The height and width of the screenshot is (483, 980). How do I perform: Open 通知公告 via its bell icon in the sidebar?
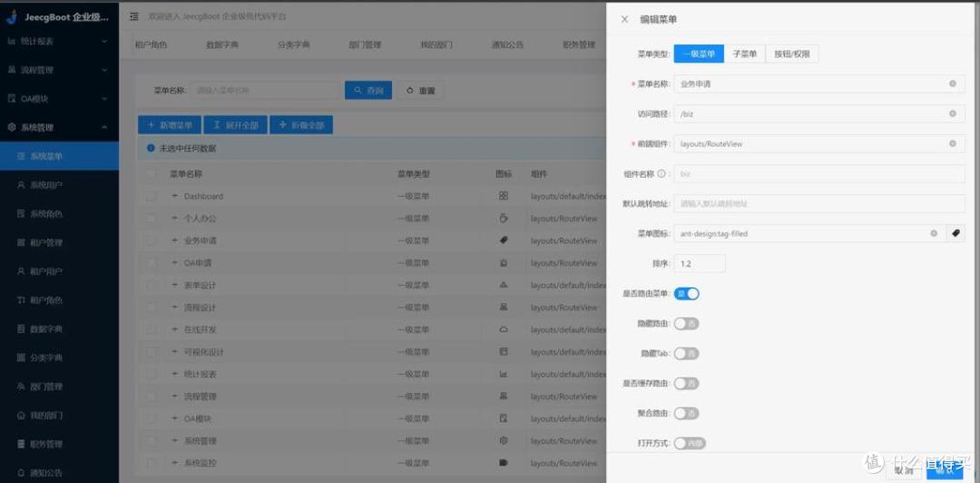coord(21,473)
